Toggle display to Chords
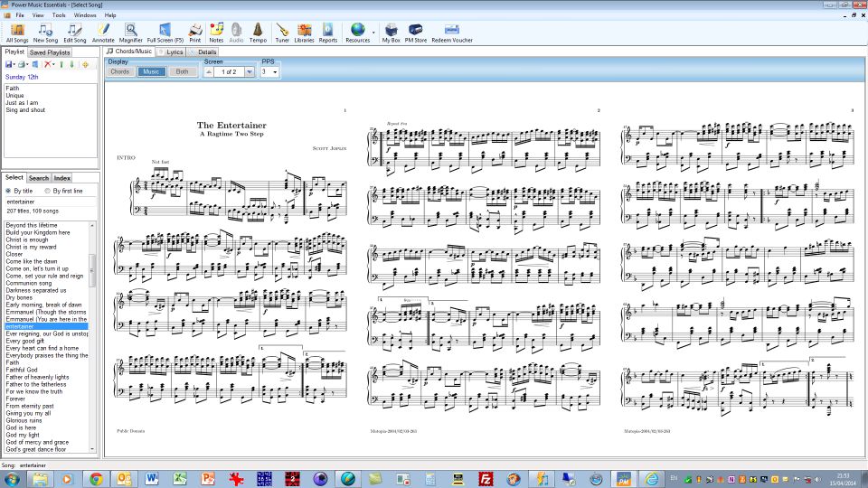Viewport: 868px width, 488px height. [120, 71]
